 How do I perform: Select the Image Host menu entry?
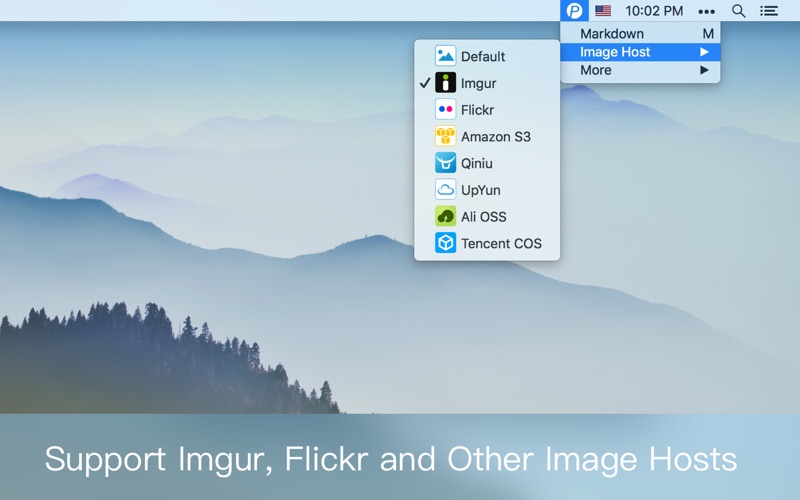click(x=615, y=52)
